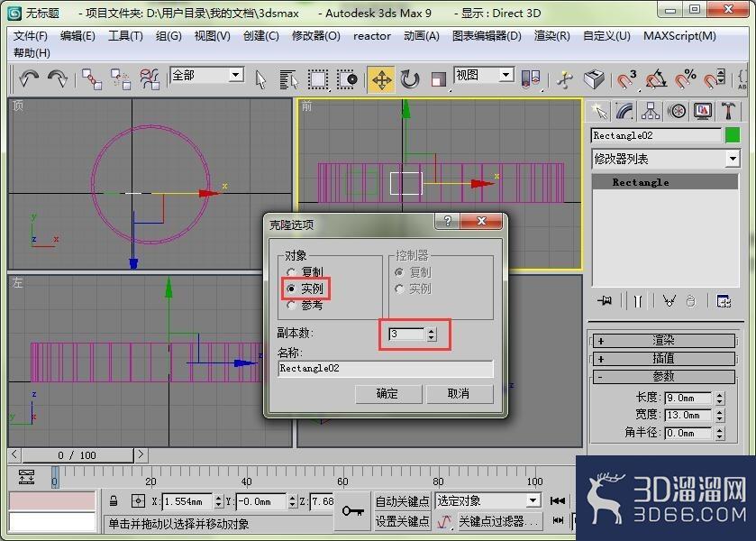The height and width of the screenshot is (541, 756).
Task: Toggle the Select and Manipulate tool
Action: 565,79
